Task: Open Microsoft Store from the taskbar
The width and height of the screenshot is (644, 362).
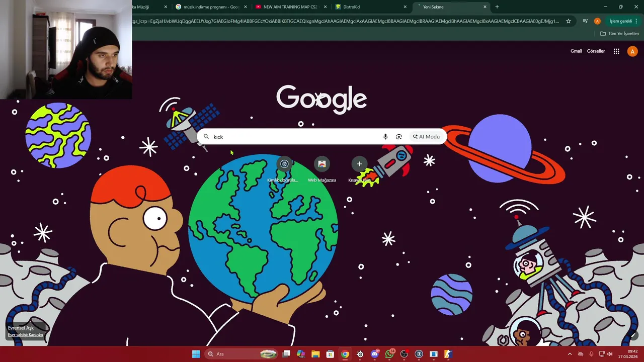Action: pos(330,354)
